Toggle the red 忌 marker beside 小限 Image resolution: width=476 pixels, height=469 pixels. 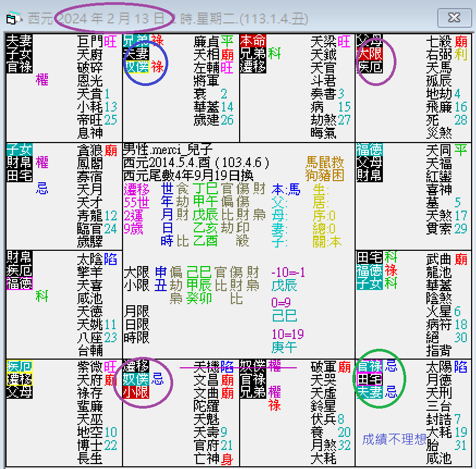click(157, 379)
